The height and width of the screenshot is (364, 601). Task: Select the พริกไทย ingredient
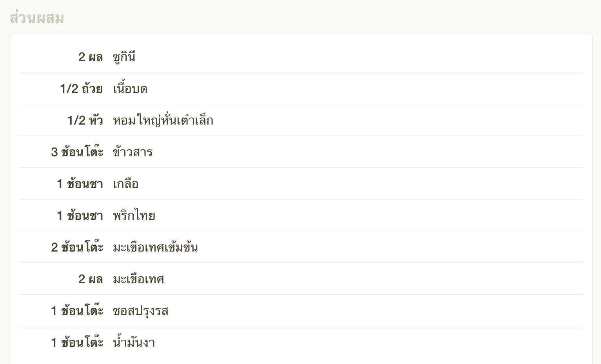134,216
